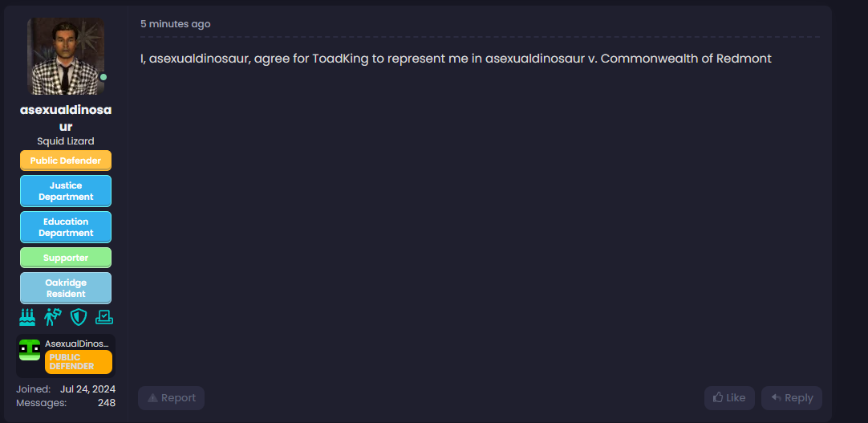Screen dimensions: 868x423
Task: Reply to asexualdinosaur's post
Action: [792, 398]
